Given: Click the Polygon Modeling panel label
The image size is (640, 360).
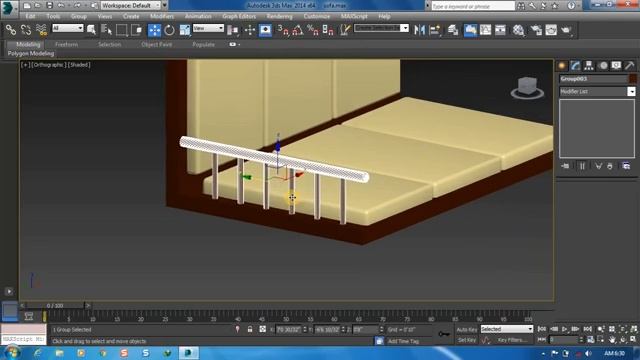Looking at the screenshot, I should point(31,53).
